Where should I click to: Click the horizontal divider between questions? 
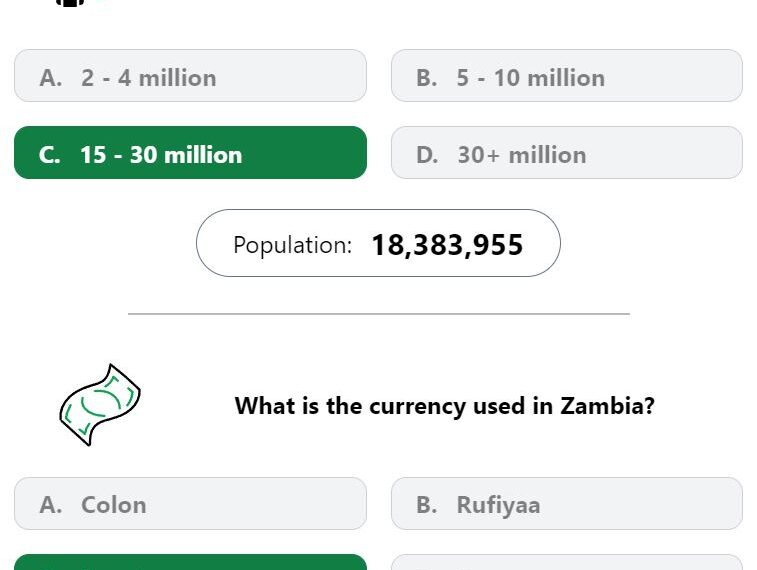(x=379, y=314)
